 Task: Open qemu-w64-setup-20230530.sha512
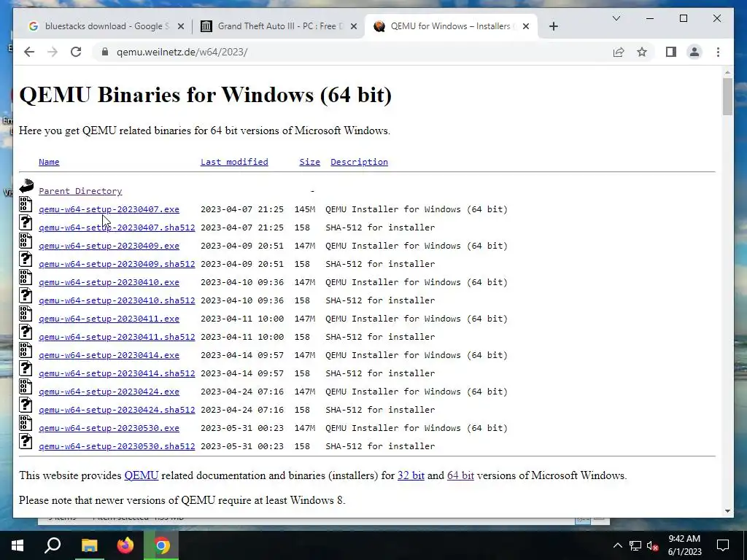[117, 446]
